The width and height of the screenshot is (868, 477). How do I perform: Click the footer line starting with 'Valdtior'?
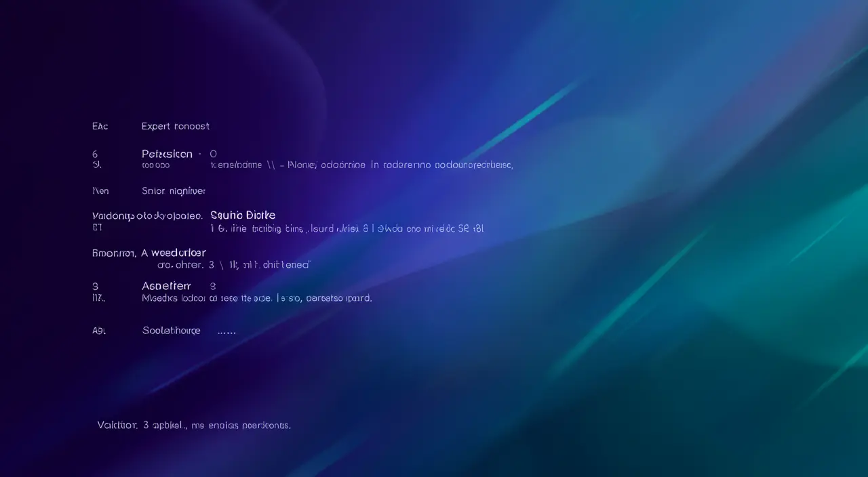pyautogui.click(x=194, y=426)
